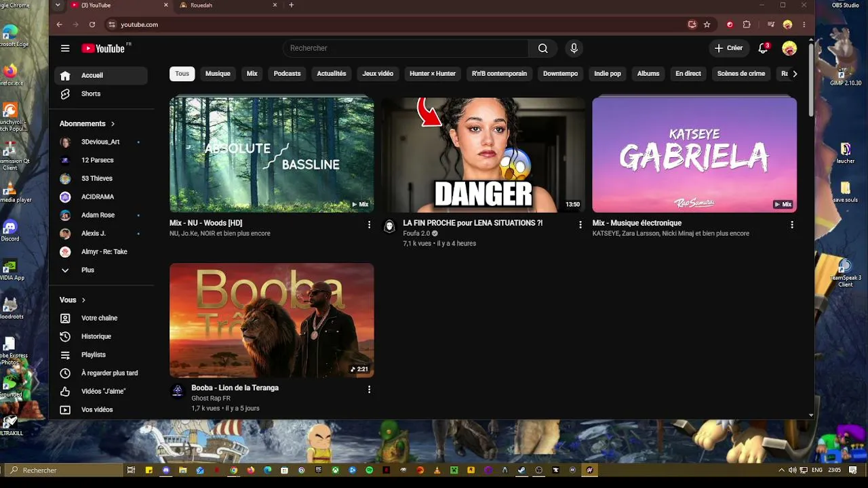The height and width of the screenshot is (488, 868).
Task: Open Playlists in the sidebar
Action: (x=101, y=354)
